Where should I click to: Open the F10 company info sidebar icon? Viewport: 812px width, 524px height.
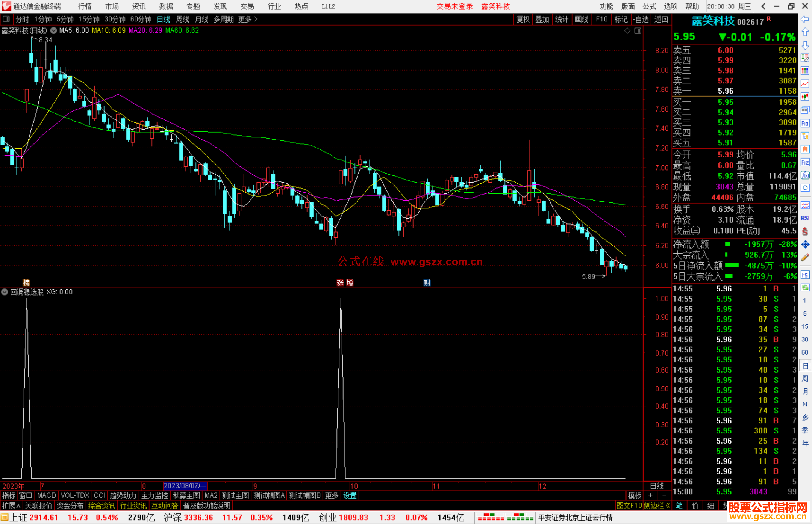pos(805,123)
